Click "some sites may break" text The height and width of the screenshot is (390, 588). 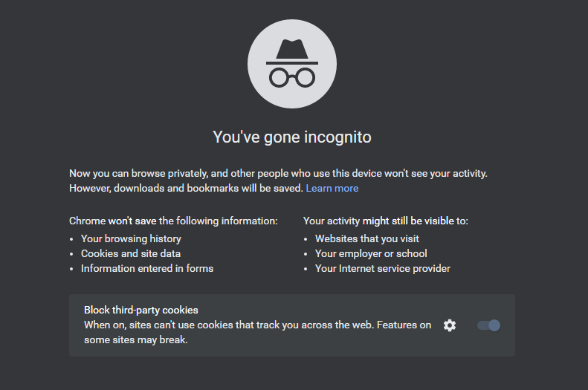[x=136, y=340]
